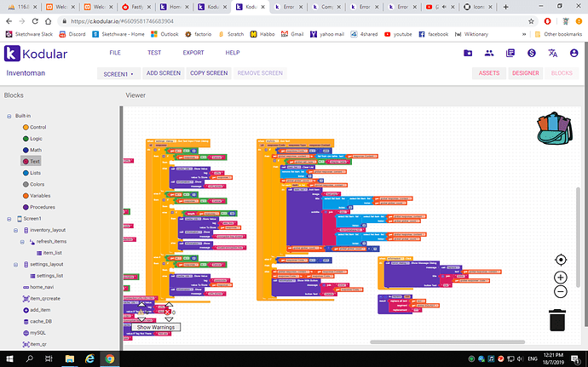
Task: Select add_item component
Action: click(x=37, y=310)
